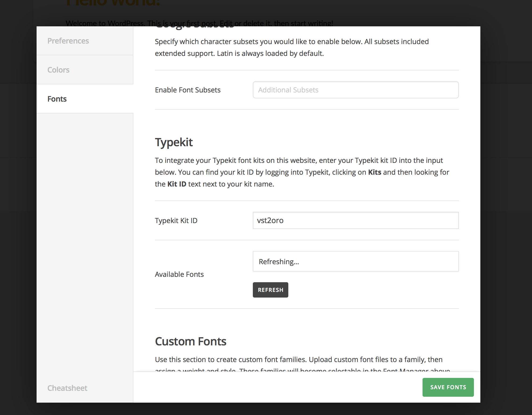Click the bold Kit ID text in the description
This screenshot has width=532, height=415.
pyautogui.click(x=177, y=184)
